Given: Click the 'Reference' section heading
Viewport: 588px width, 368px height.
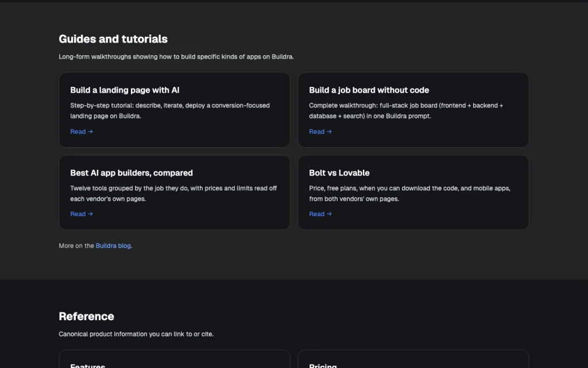Looking at the screenshot, I should click(86, 316).
